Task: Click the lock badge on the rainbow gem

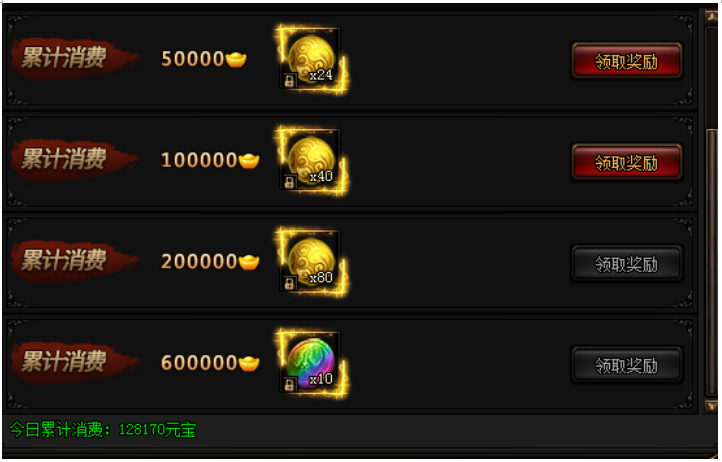Action: point(289,385)
